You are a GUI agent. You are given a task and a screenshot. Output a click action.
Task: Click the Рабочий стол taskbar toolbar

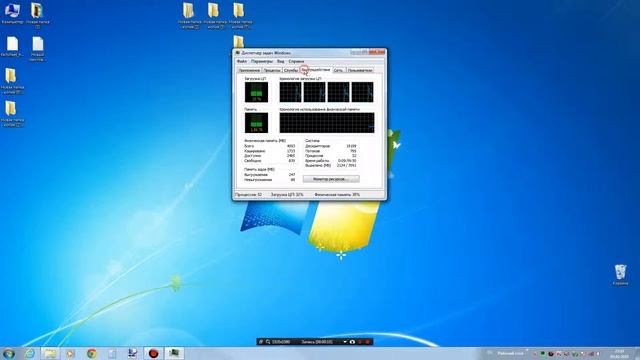pos(510,353)
